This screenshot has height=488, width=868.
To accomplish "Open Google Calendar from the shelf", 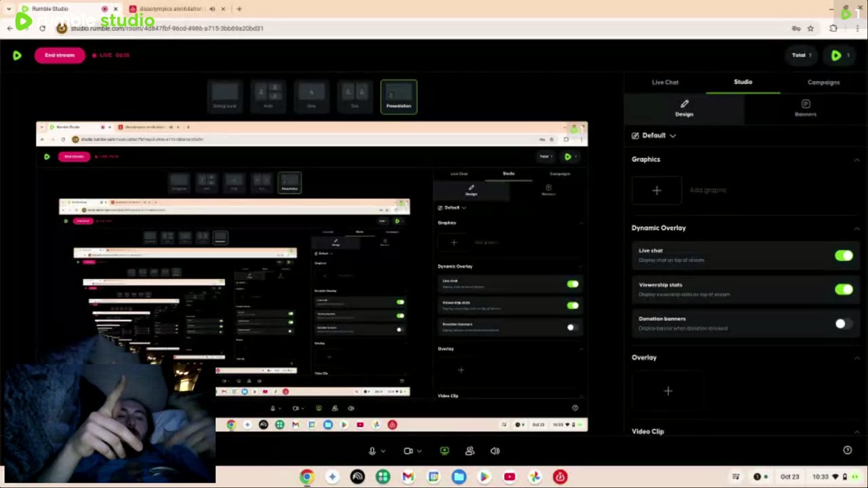I will pos(433,476).
